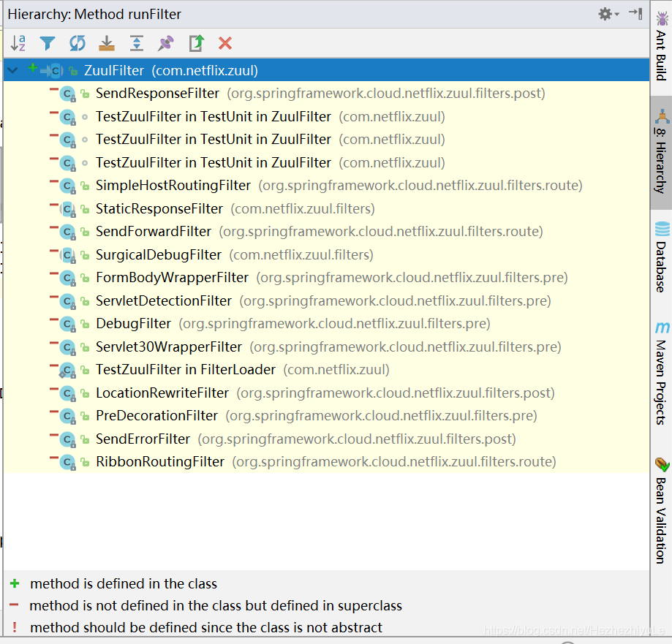The height and width of the screenshot is (644, 672).
Task: Click Database cylinder icon
Action: tap(662, 229)
